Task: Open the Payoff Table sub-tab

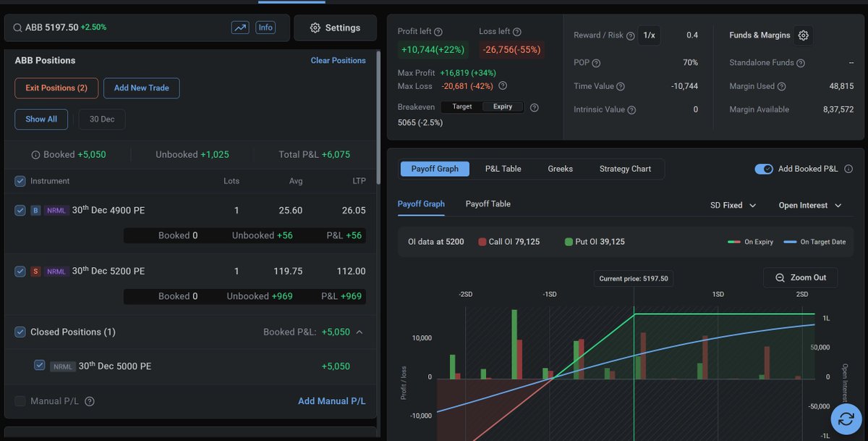Action: [488, 204]
